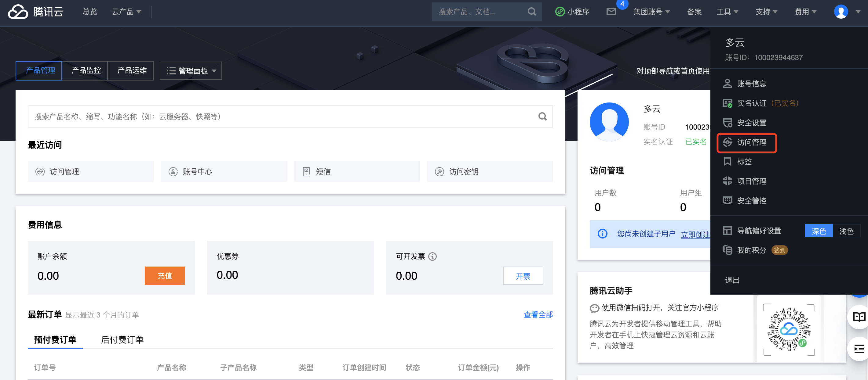Viewport: 868px width, 380px height.
Task: Open the 小程序 mini program icon
Action: (x=560, y=12)
